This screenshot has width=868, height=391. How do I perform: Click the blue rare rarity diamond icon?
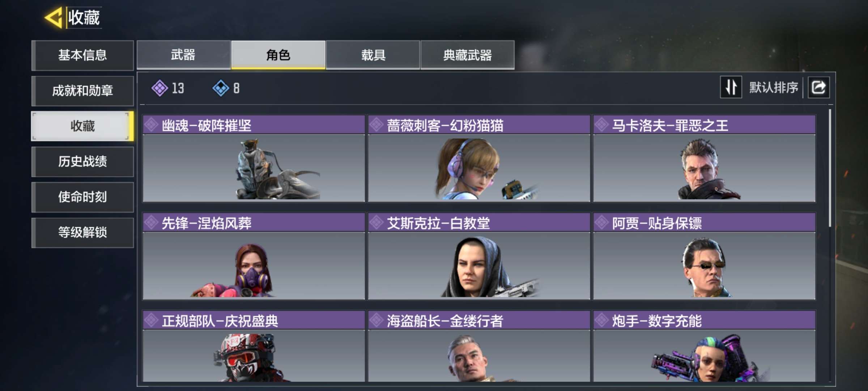[221, 88]
